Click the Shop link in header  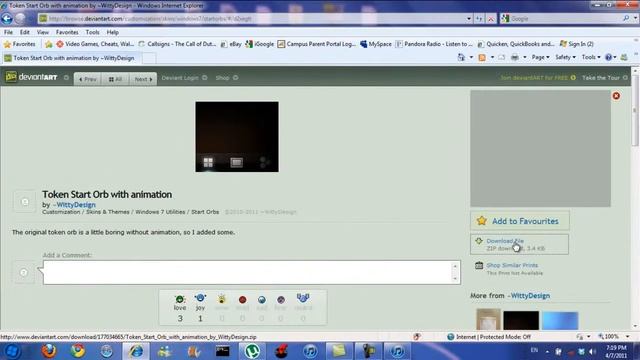point(222,78)
